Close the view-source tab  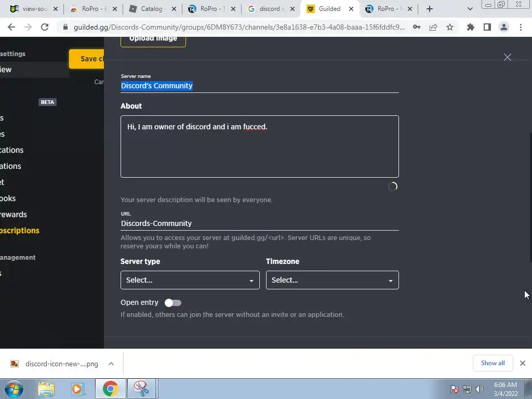coord(56,9)
